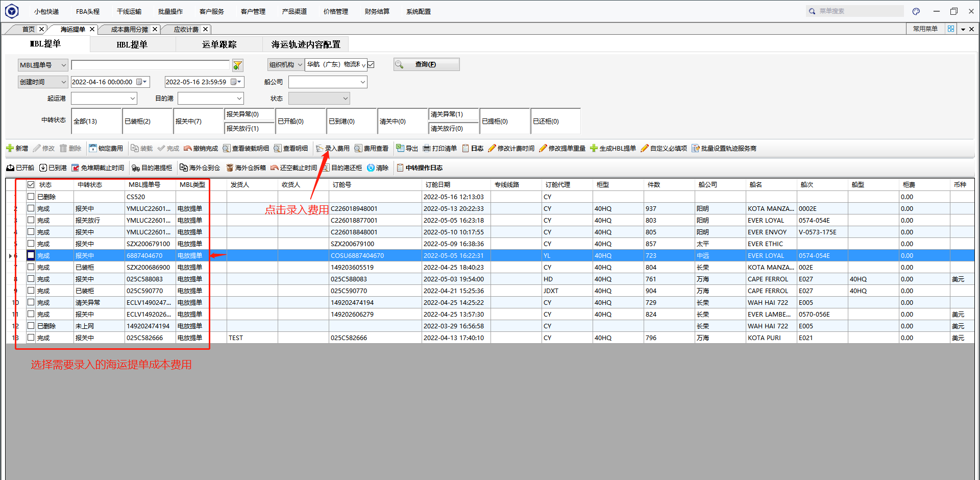Check the row checkbox for 025C588083

click(x=31, y=278)
